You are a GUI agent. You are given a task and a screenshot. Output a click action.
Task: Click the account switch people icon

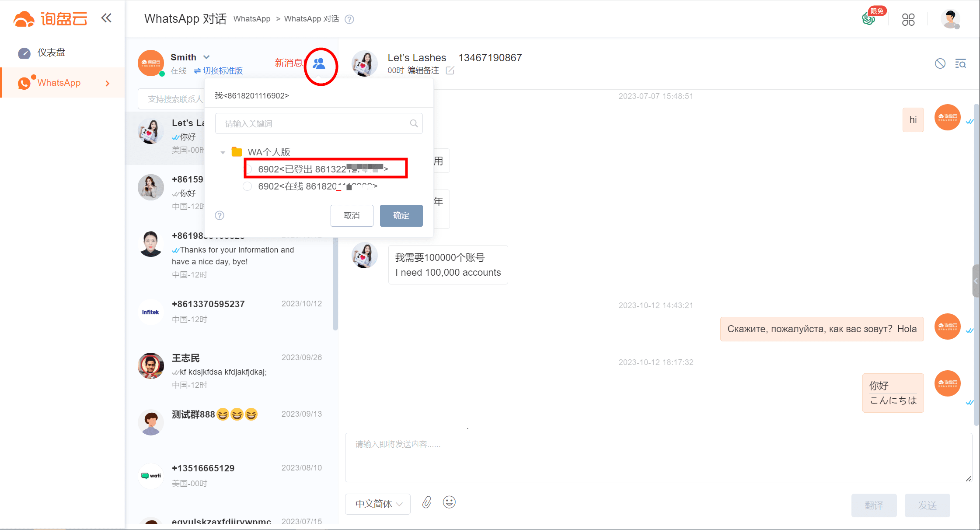(x=319, y=64)
